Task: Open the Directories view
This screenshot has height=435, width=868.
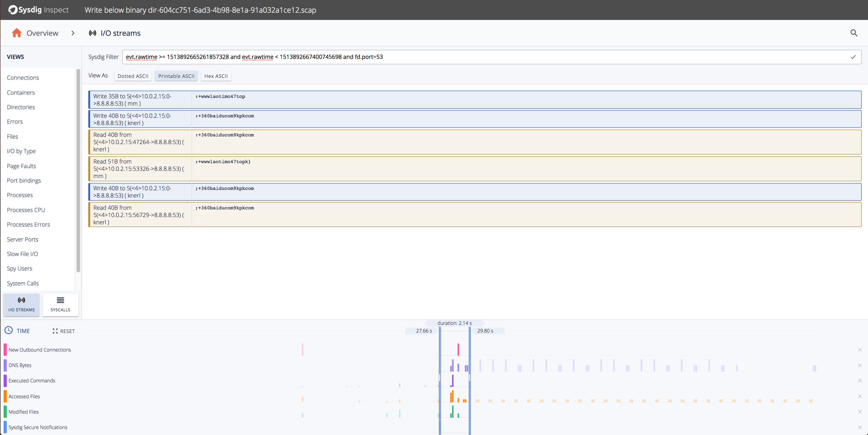Action: 21,107
